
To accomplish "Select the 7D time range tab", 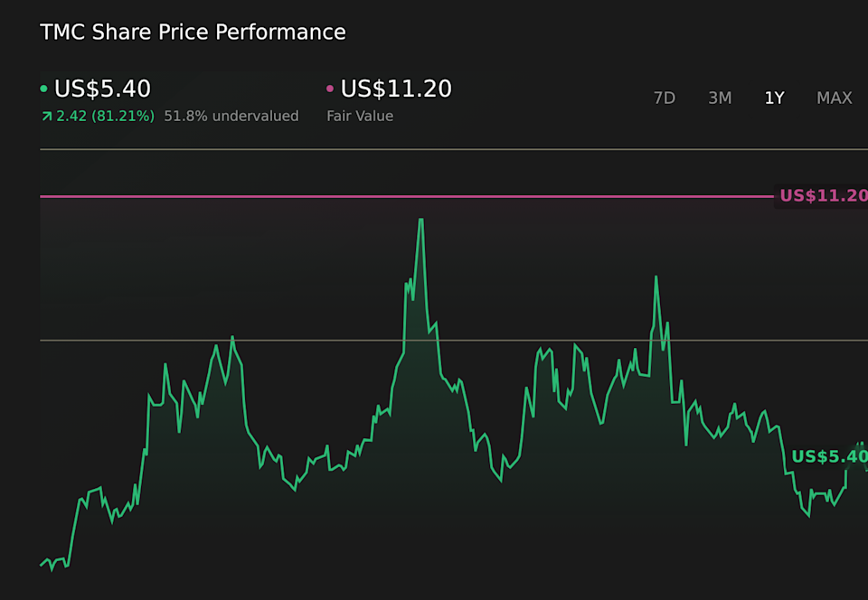I will click(665, 98).
